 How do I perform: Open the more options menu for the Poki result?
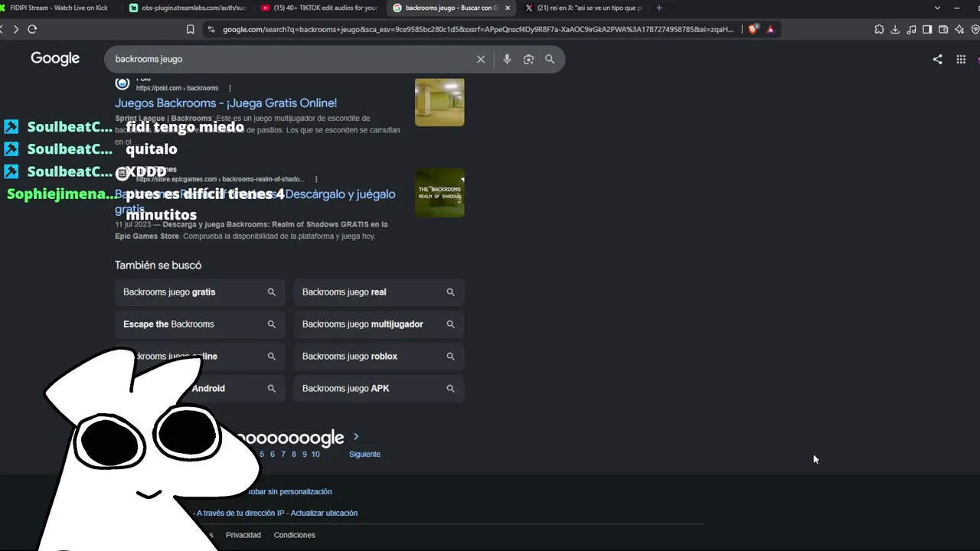click(230, 88)
